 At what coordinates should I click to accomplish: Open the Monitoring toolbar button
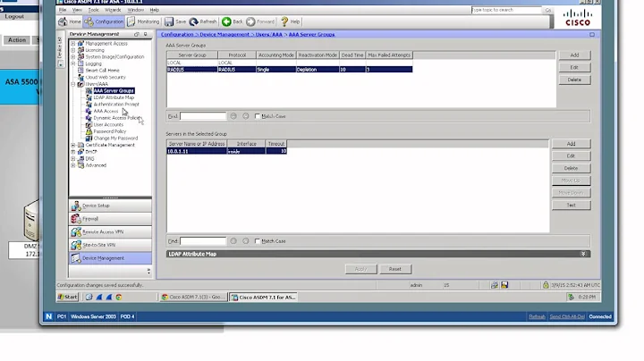click(143, 21)
